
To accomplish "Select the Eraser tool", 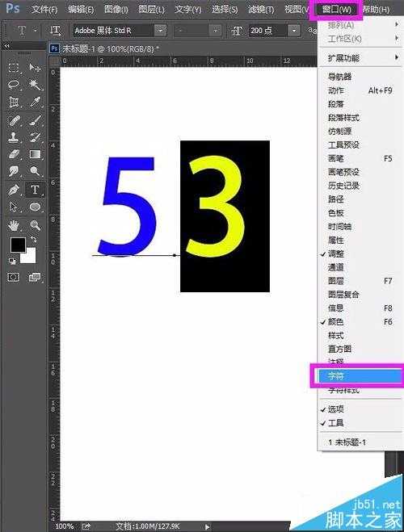I will pyautogui.click(x=14, y=154).
